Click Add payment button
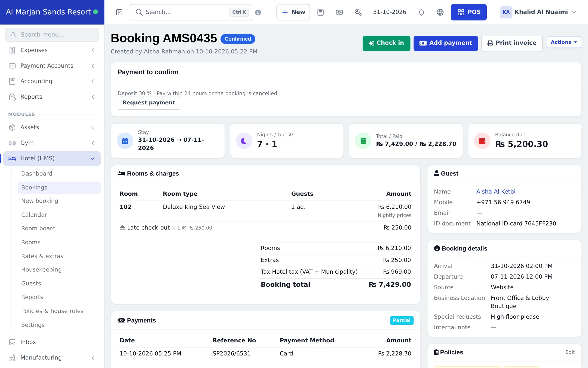588x368 pixels. coord(446,43)
